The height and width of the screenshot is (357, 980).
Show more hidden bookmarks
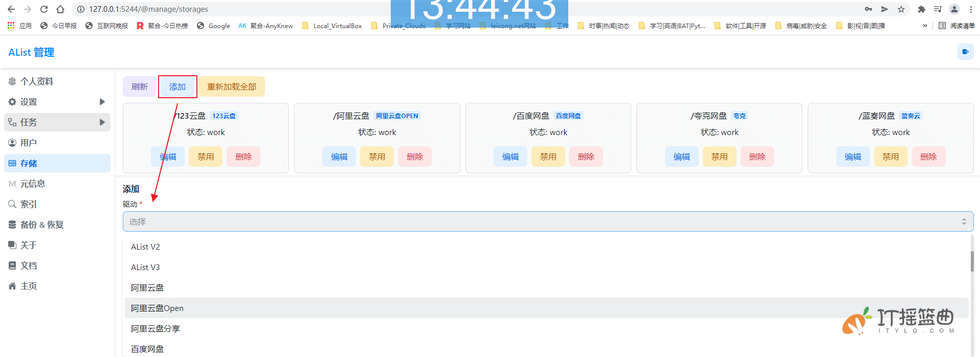coord(925,26)
